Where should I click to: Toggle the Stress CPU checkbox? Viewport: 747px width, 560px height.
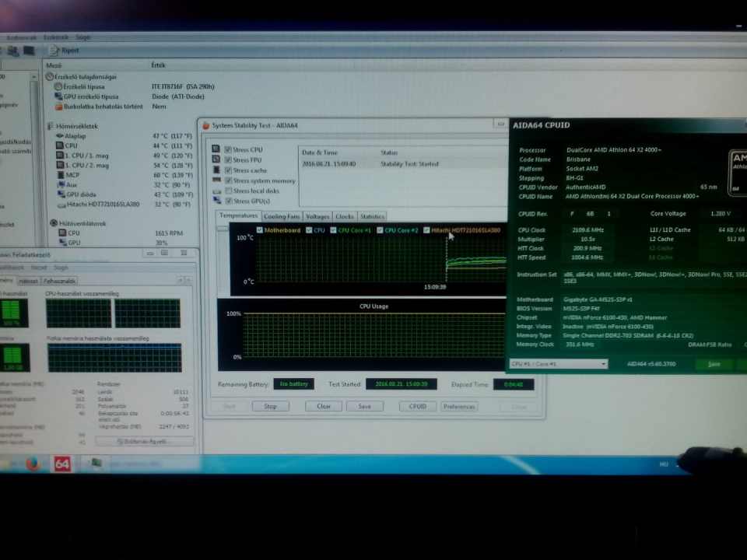pos(228,149)
